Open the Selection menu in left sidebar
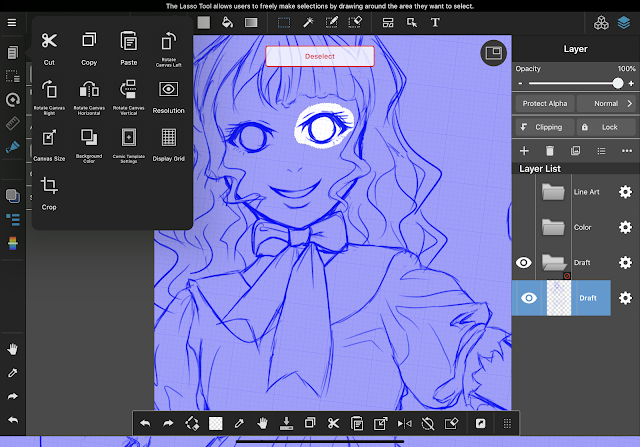Viewport: 640px width, 447px height. 12,76
